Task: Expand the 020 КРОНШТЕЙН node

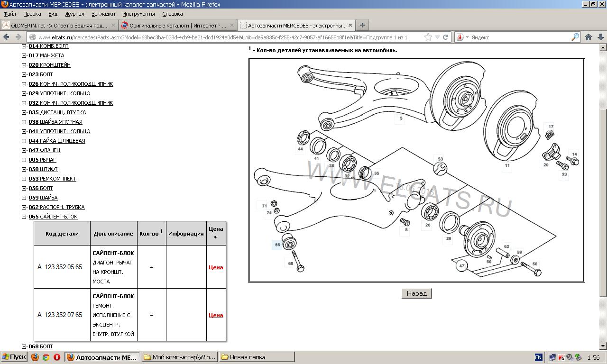Action: click(24, 65)
